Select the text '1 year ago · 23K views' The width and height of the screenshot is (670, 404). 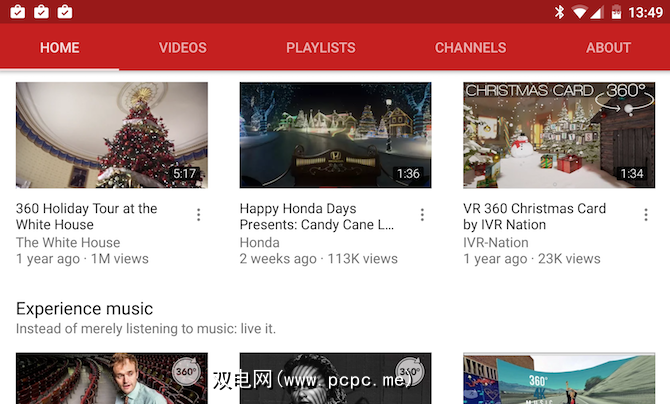coord(532,259)
